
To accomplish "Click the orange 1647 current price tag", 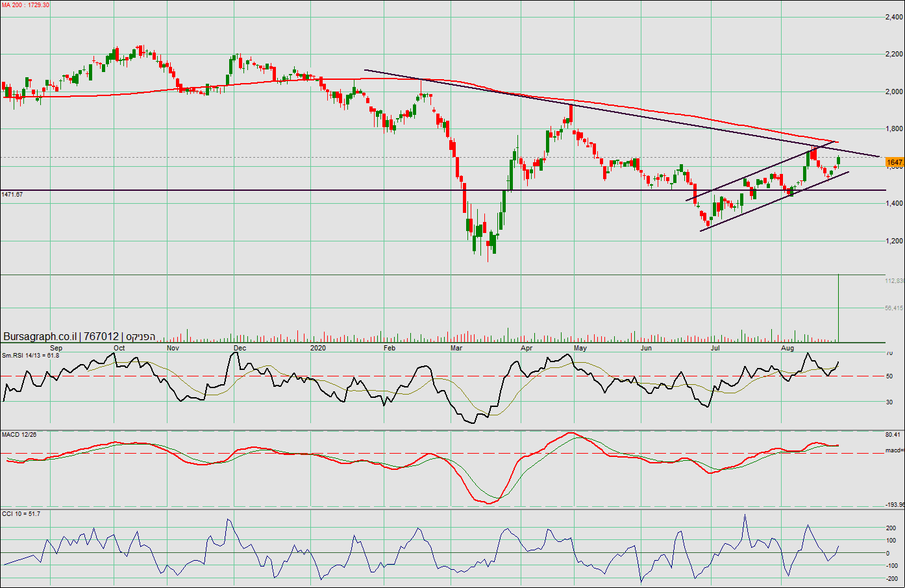I will coord(894,162).
